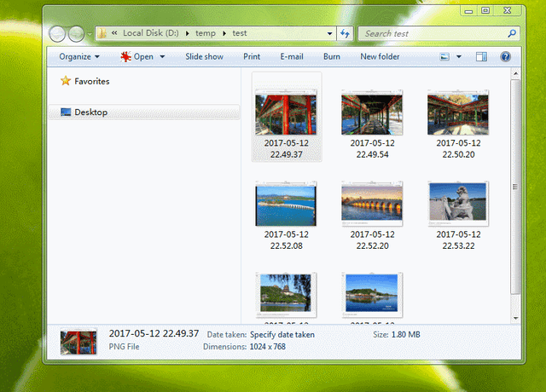Click Dimensions value 1024 x 768
This screenshot has height=392, width=546.
click(267, 347)
